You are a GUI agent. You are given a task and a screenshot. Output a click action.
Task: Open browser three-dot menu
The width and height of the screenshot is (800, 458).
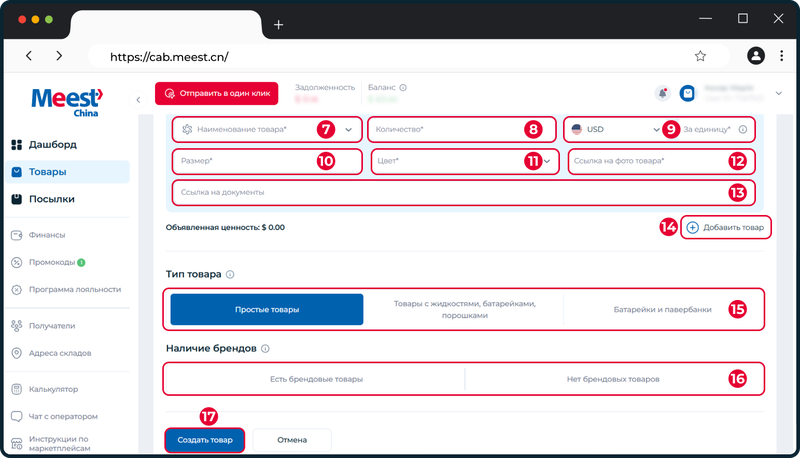[781, 56]
